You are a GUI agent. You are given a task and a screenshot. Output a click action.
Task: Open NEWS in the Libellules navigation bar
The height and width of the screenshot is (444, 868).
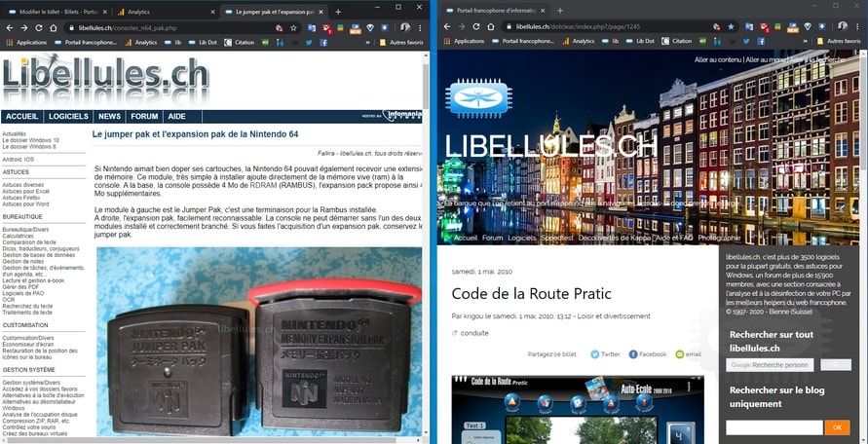coord(110,116)
